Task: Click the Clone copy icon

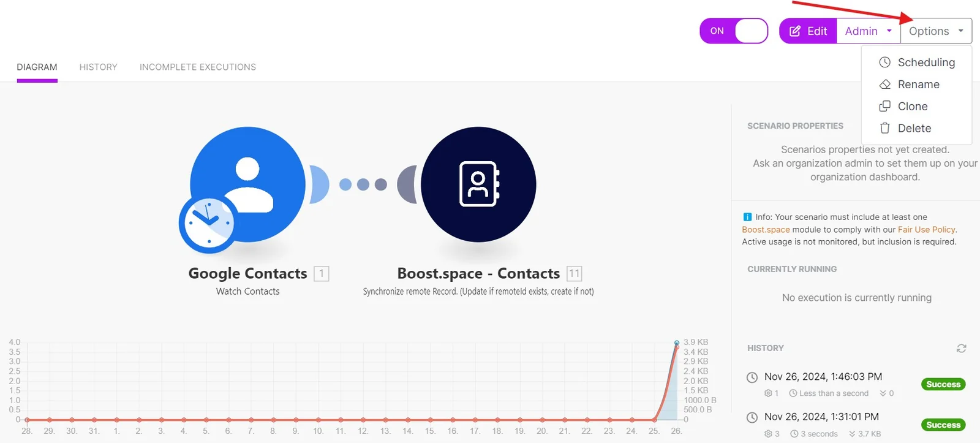Action: [x=885, y=107]
